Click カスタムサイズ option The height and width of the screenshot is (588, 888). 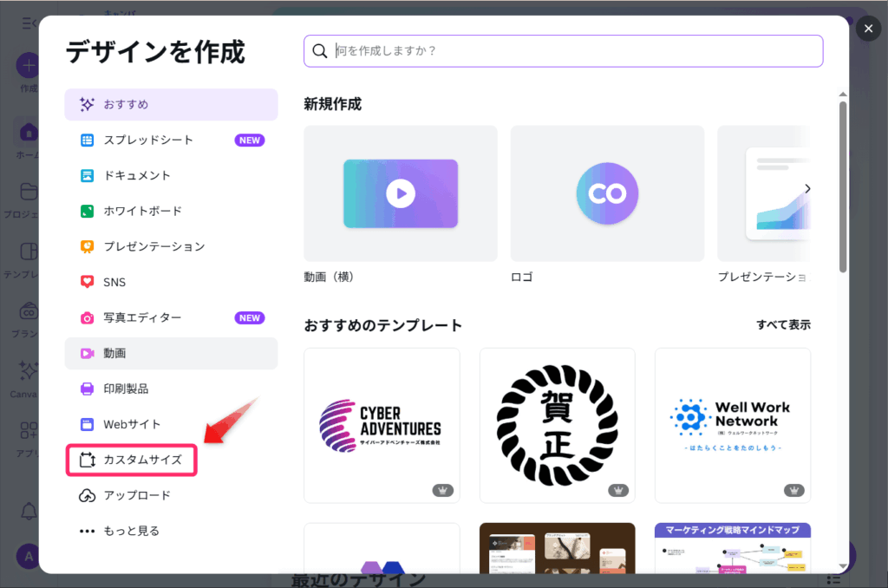click(x=132, y=460)
